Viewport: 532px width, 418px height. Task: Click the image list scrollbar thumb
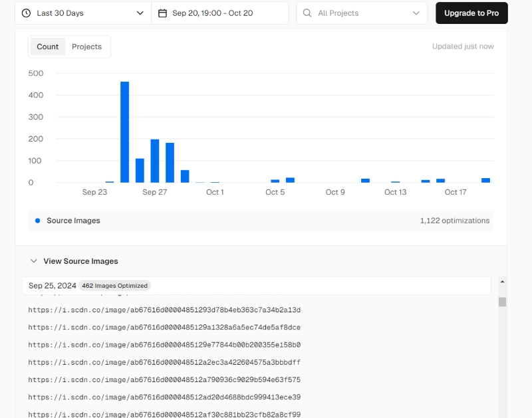(x=502, y=302)
